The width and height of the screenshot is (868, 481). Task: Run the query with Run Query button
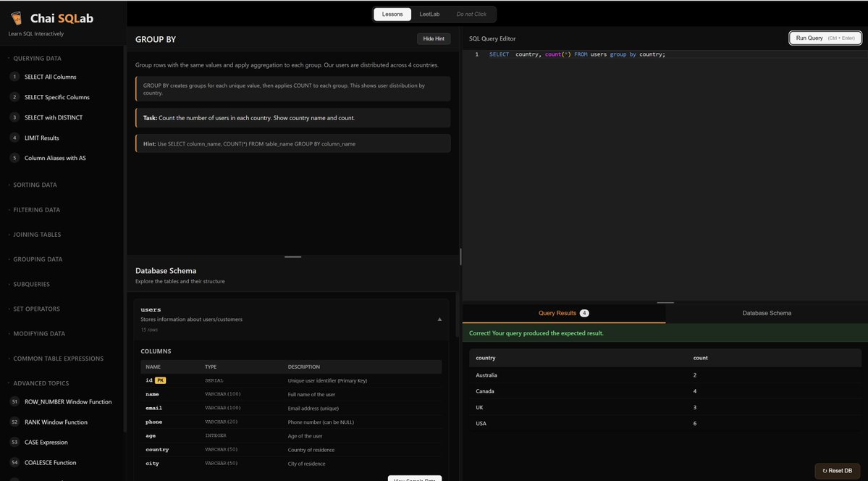tap(825, 38)
